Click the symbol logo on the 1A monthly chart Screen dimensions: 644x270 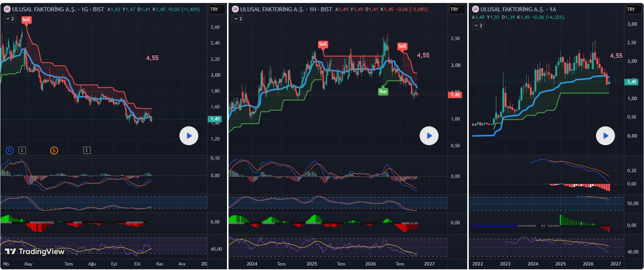tap(475, 9)
